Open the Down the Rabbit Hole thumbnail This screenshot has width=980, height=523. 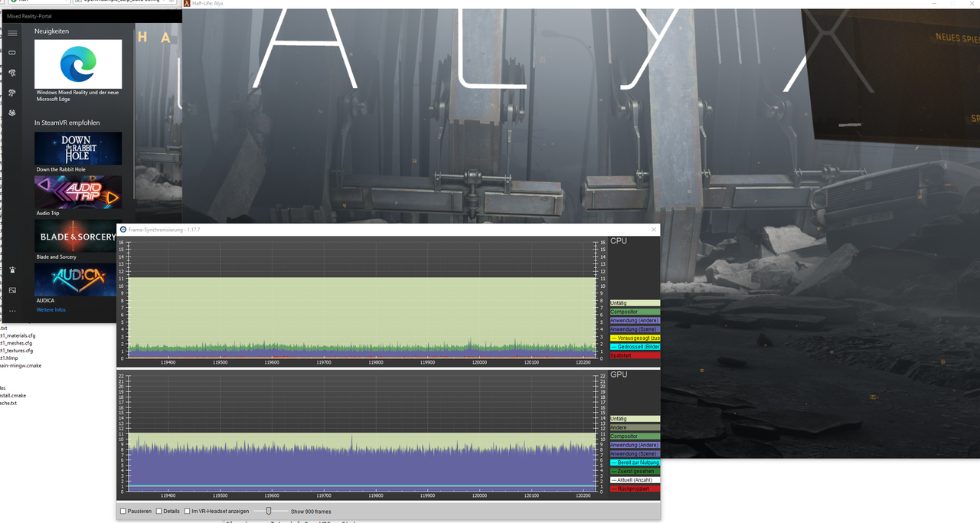(x=78, y=149)
